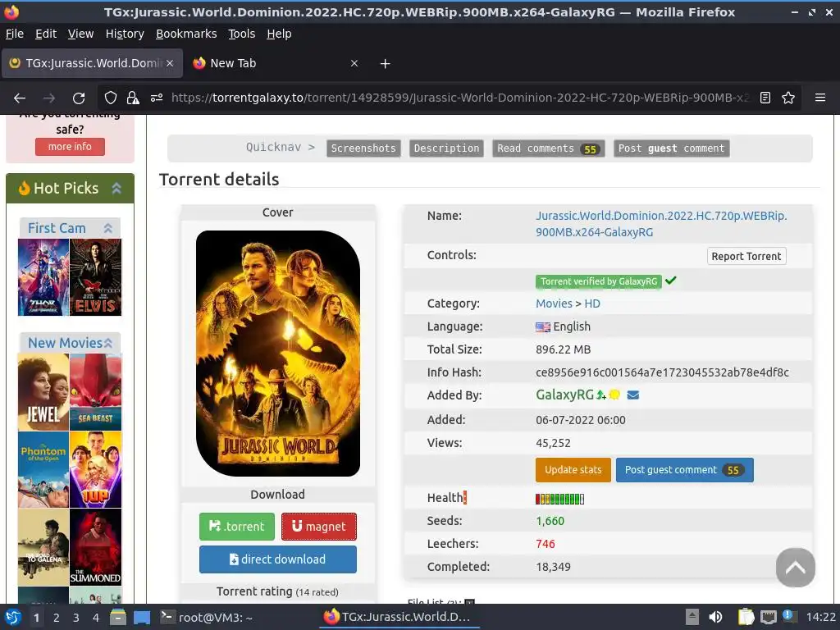
Task: Open the Edit menu
Action: pyautogui.click(x=46, y=34)
